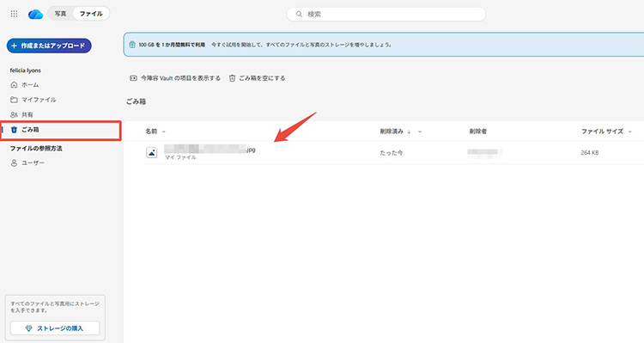644x343 pixels.
Task: Click the マイ ファイル location under the file
Action: (x=180, y=157)
